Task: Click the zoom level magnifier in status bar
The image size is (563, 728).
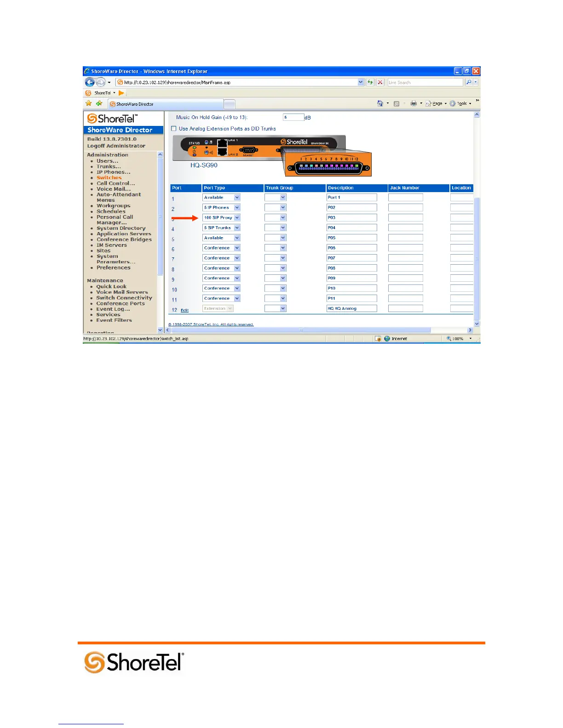Action: [x=449, y=338]
